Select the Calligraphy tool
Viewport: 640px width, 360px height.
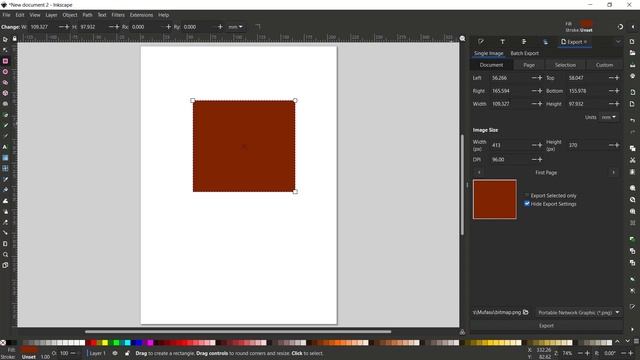(x=5, y=136)
